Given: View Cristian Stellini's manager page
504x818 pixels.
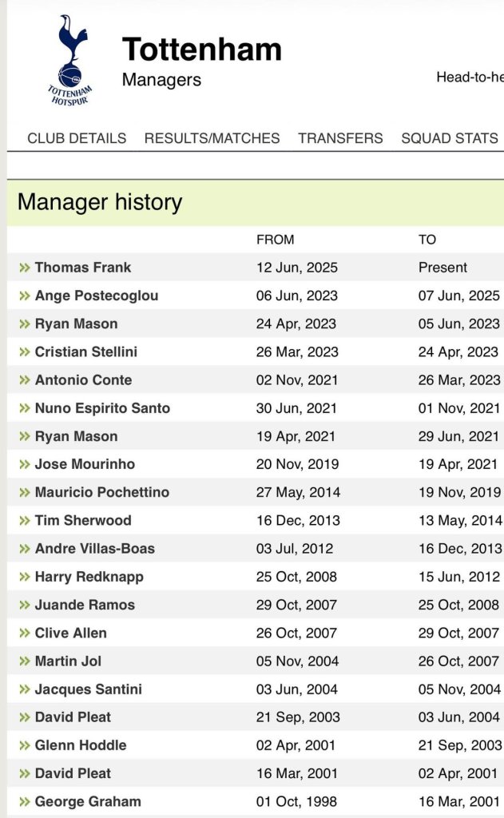Looking at the screenshot, I should tap(86, 351).
